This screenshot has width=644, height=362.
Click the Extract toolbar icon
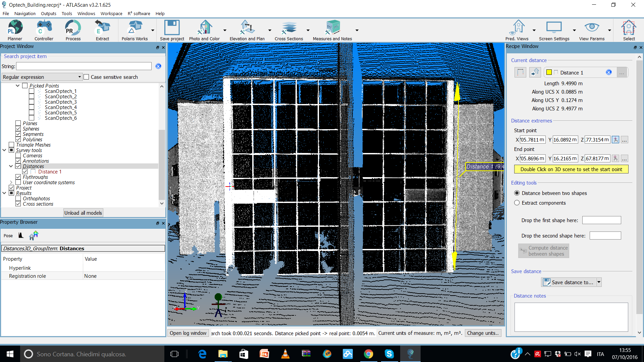coord(102,30)
